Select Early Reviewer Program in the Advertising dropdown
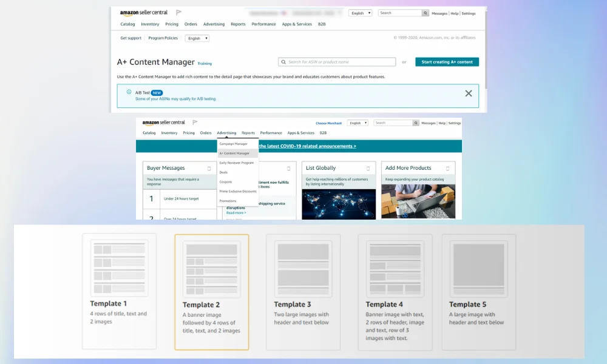This screenshot has height=364, width=607. coord(237,163)
